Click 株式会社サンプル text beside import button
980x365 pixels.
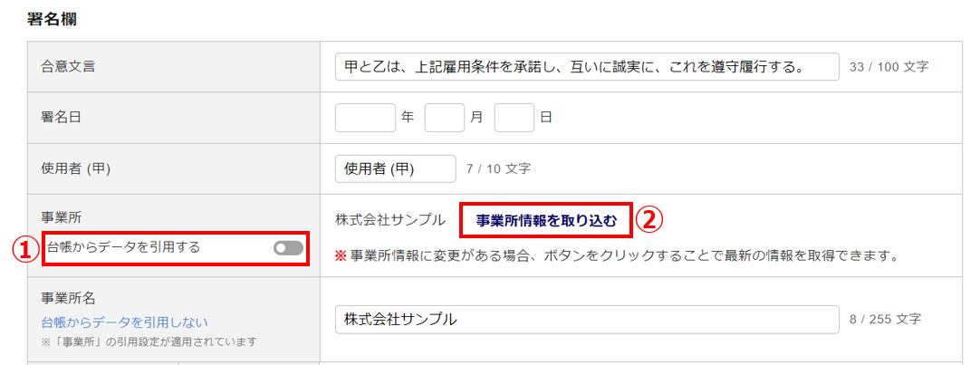click(x=390, y=220)
